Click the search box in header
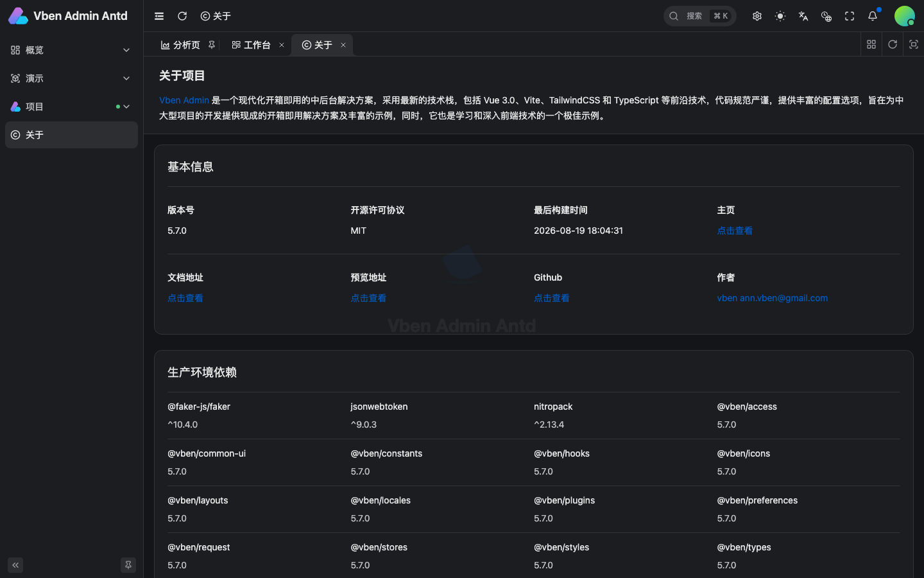 pos(699,16)
